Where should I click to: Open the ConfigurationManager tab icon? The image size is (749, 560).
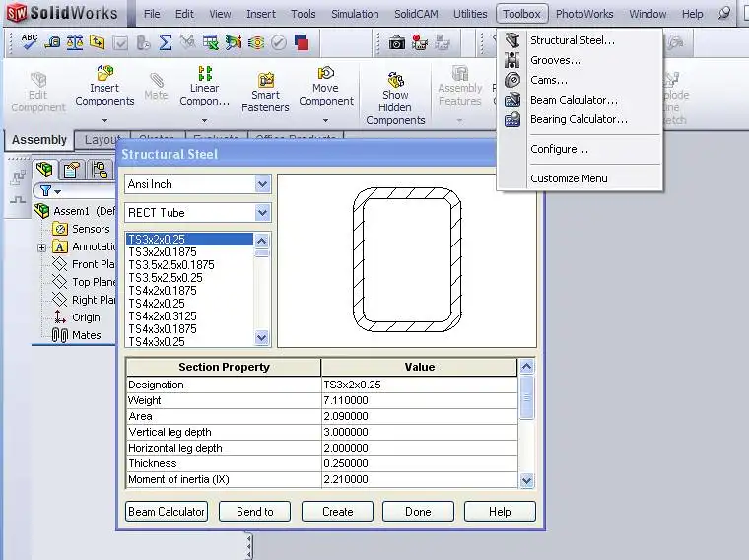(x=98, y=170)
